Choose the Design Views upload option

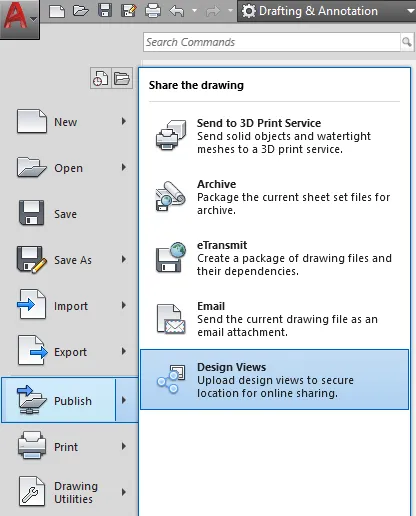(x=274, y=380)
